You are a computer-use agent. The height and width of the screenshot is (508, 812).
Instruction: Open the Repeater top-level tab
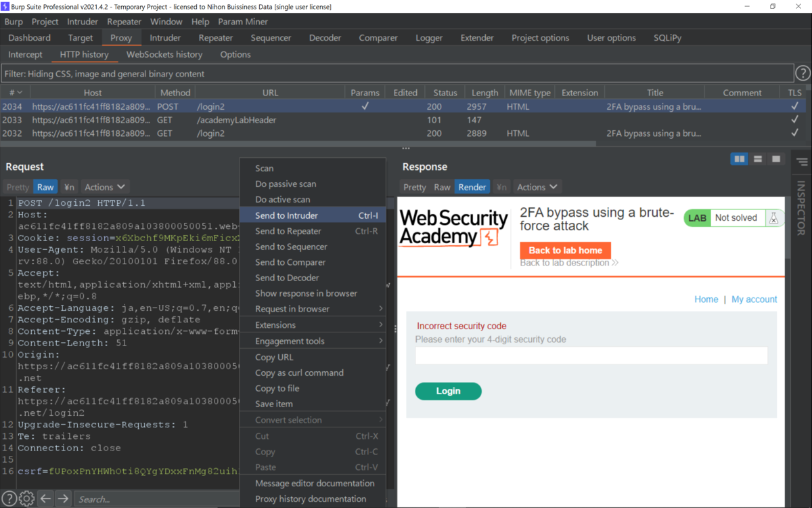coord(216,38)
